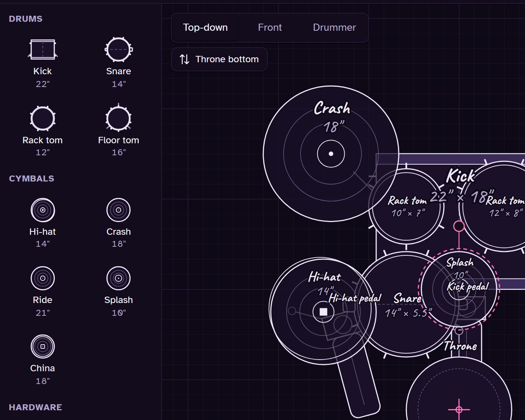
Task: Pick the Kick 22" drum in the palette
Action: pos(42,62)
